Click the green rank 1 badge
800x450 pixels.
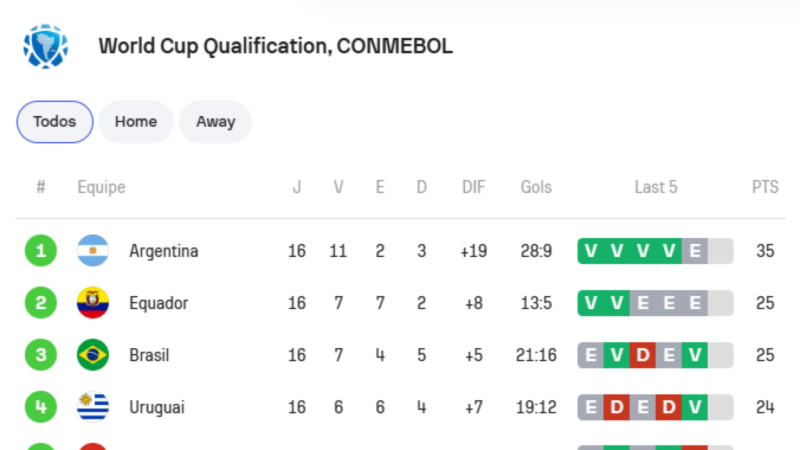point(41,251)
